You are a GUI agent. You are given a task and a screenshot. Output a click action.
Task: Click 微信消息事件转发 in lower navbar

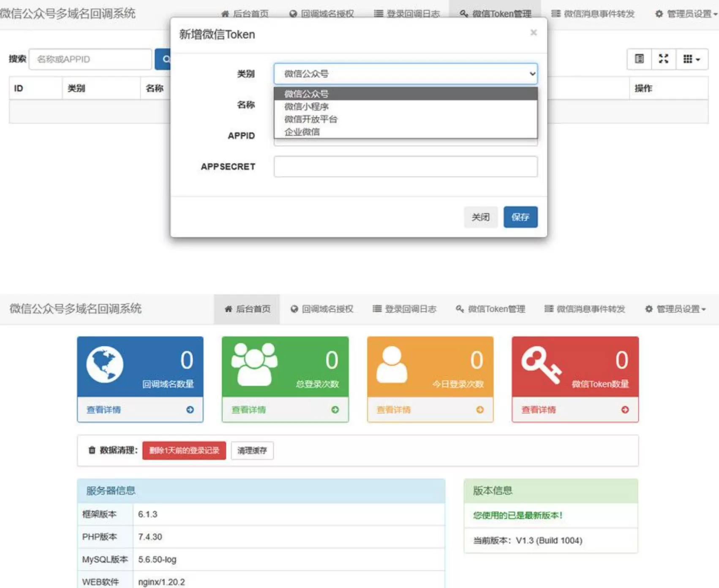585,309
